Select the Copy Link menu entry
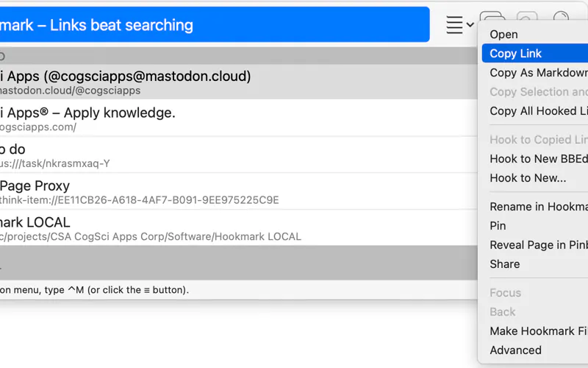588x368 pixels. (x=535, y=53)
